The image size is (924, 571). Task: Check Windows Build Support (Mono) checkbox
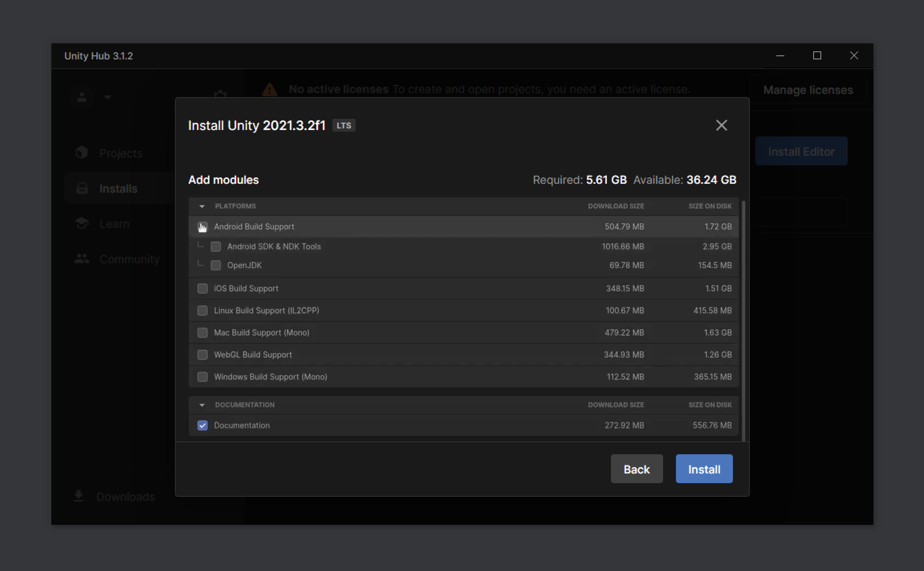tap(202, 377)
